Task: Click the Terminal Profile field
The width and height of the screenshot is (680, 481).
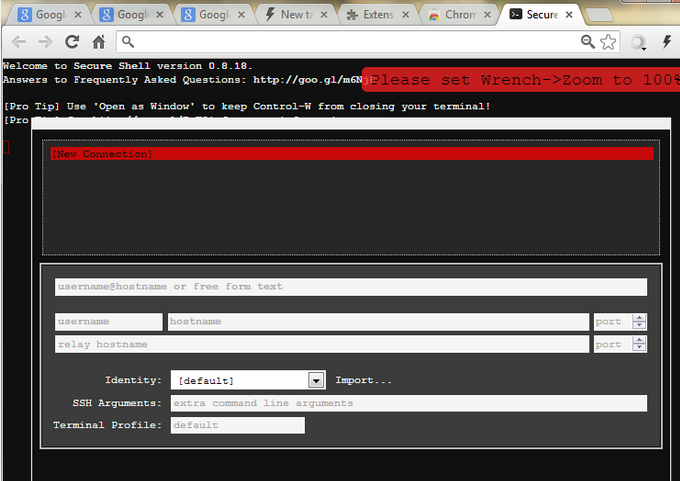Action: 236,425
